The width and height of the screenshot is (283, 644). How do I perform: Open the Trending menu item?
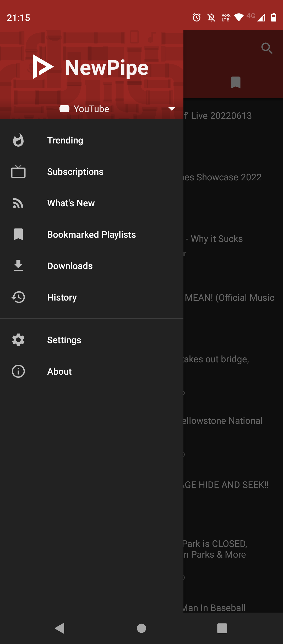pyautogui.click(x=92, y=140)
